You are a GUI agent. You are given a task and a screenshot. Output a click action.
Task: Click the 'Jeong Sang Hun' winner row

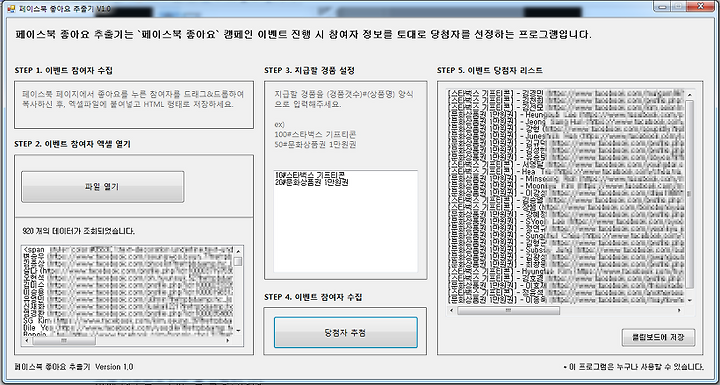[566, 122]
